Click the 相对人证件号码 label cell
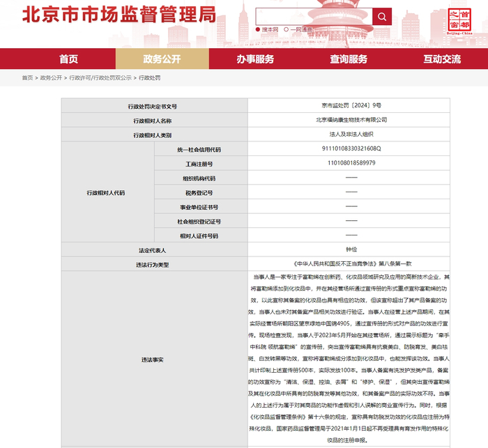This screenshot has height=448, width=488. (201, 235)
